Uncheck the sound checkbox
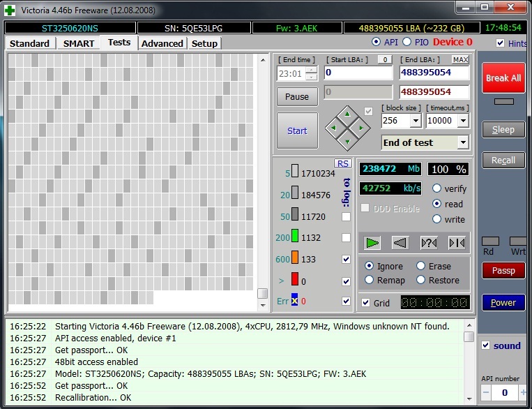This screenshot has width=532, height=409. click(486, 345)
